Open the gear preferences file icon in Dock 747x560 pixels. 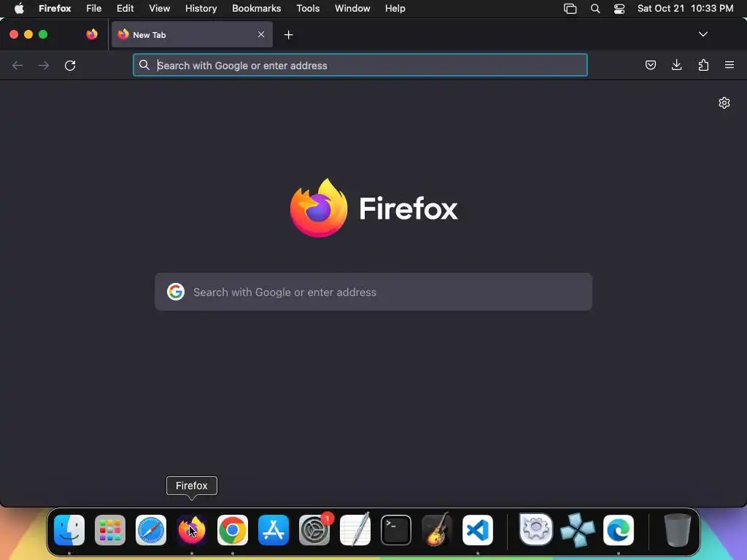536,529
